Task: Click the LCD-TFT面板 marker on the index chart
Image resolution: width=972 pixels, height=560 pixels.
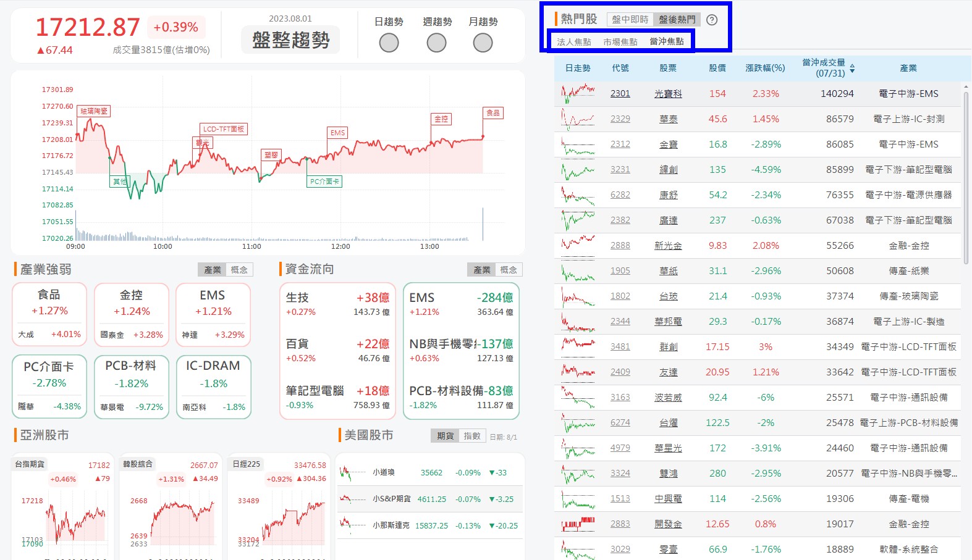Action: (224, 129)
